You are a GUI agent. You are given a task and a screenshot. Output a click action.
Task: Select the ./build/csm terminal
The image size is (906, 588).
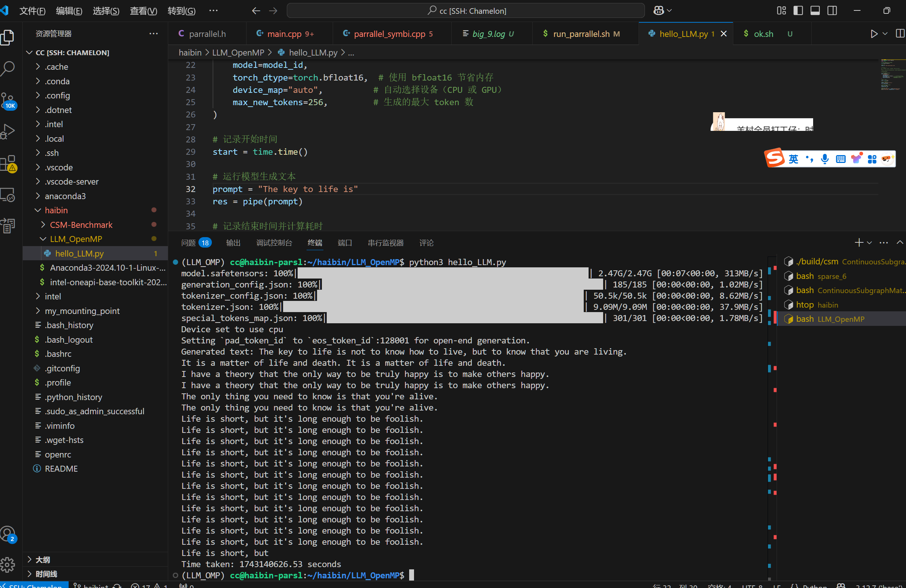click(841, 261)
